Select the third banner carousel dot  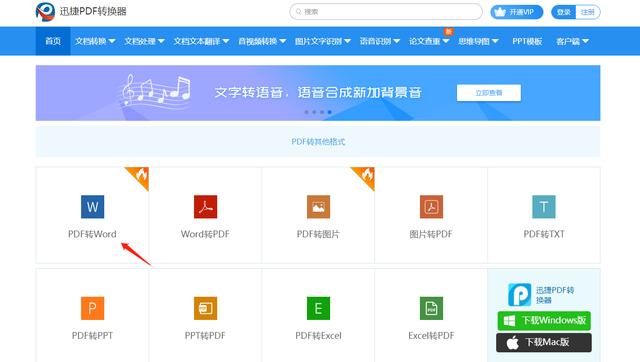(x=322, y=112)
